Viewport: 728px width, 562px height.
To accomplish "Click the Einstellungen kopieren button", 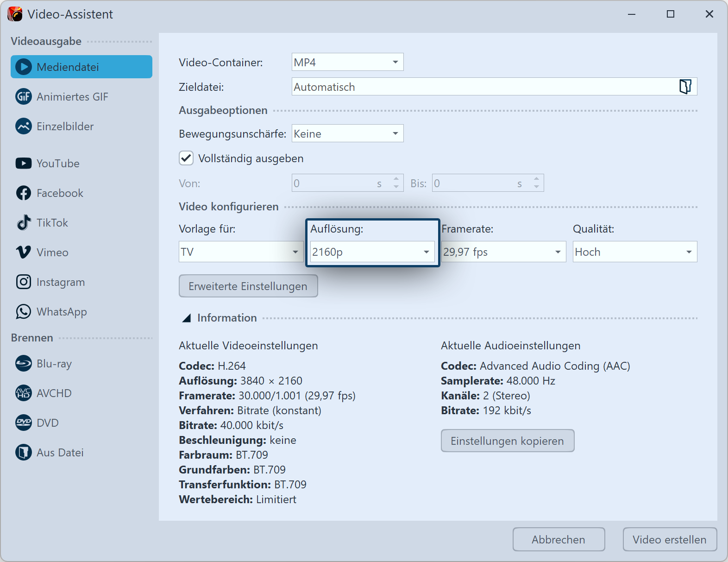I will (507, 441).
